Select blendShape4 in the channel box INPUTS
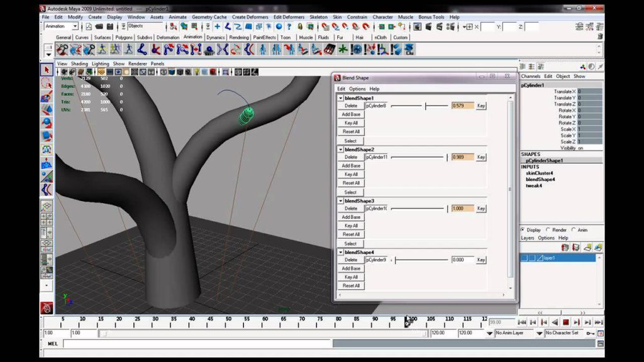This screenshot has height=362, width=644. pyautogui.click(x=540, y=180)
